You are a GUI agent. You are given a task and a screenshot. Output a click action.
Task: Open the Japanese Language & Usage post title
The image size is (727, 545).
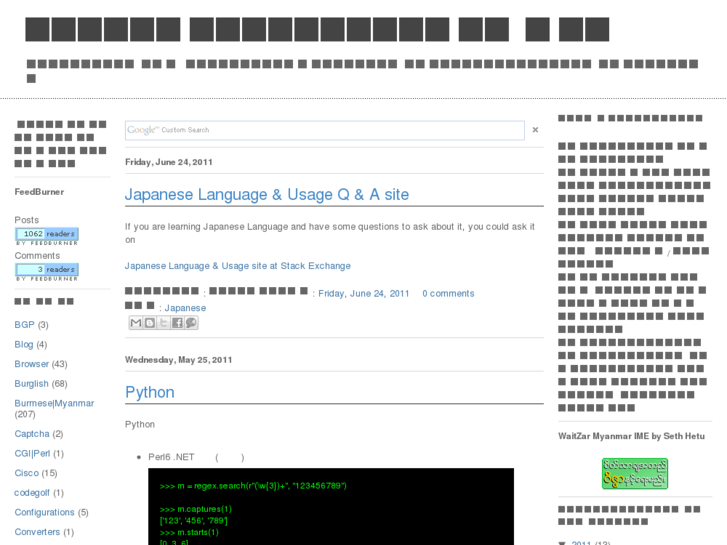point(266,195)
